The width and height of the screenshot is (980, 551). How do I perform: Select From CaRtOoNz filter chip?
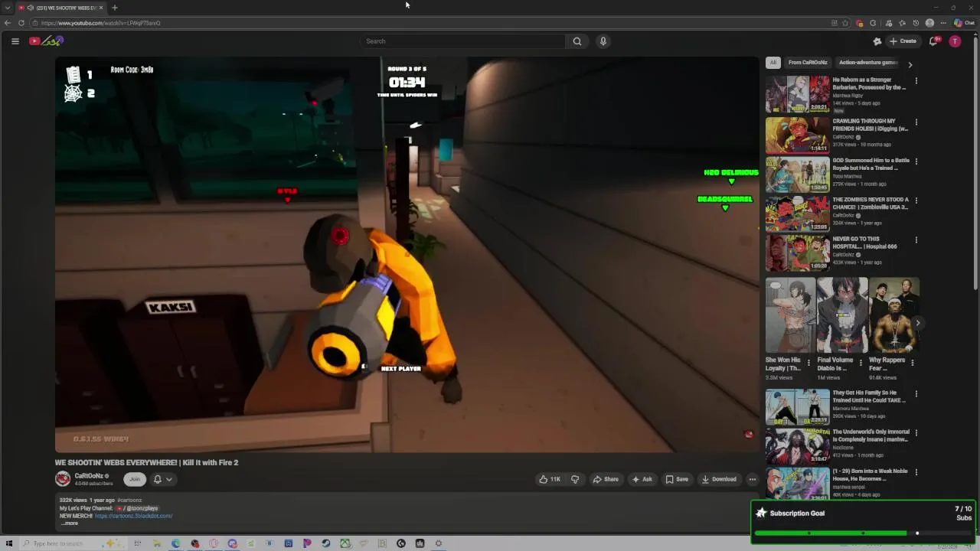pyautogui.click(x=808, y=63)
